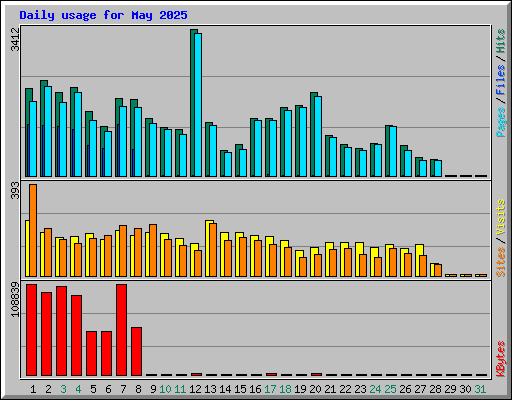This screenshot has height=400, width=512.
Task: Select day 1 on the date axis
Action: click(33, 389)
